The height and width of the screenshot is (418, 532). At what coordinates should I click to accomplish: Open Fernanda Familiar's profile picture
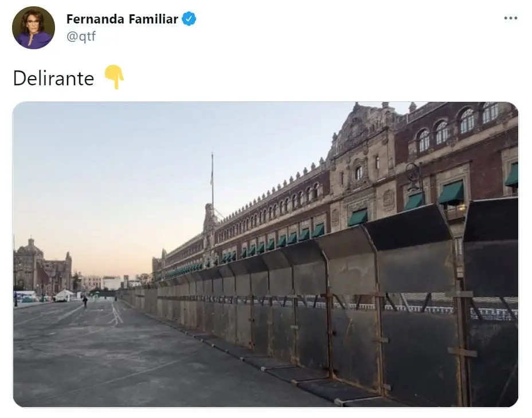click(33, 27)
